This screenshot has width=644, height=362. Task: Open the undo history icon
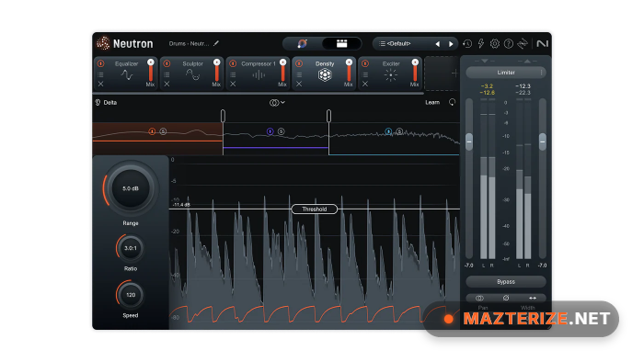(x=467, y=43)
